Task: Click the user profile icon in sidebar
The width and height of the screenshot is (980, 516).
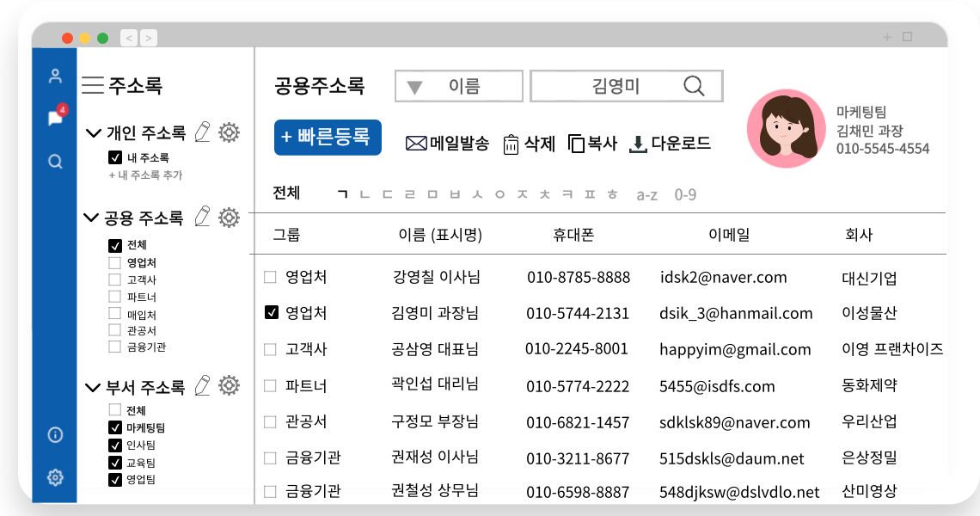Action: (56, 76)
